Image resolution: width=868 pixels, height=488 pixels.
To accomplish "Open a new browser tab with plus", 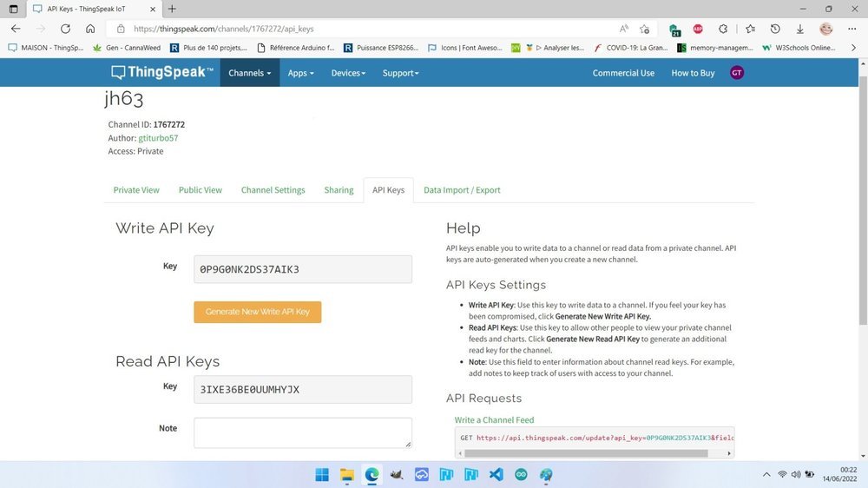I will pos(172,9).
